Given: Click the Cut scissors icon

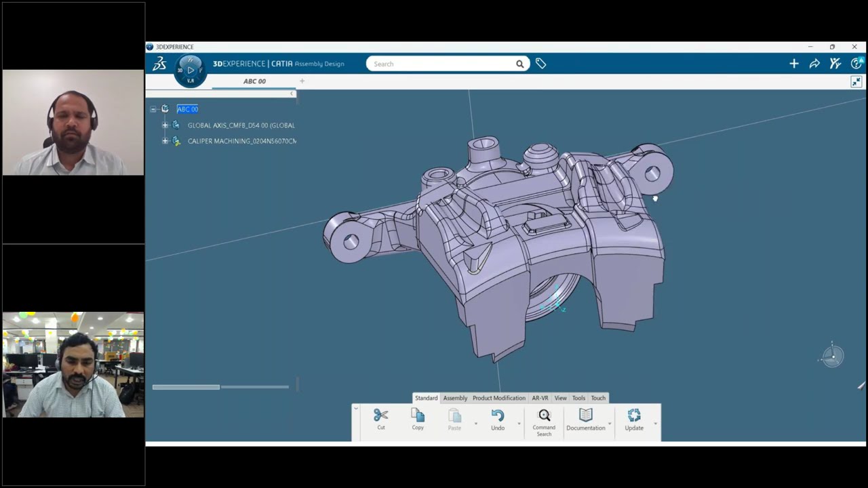Looking at the screenshot, I should point(380,415).
